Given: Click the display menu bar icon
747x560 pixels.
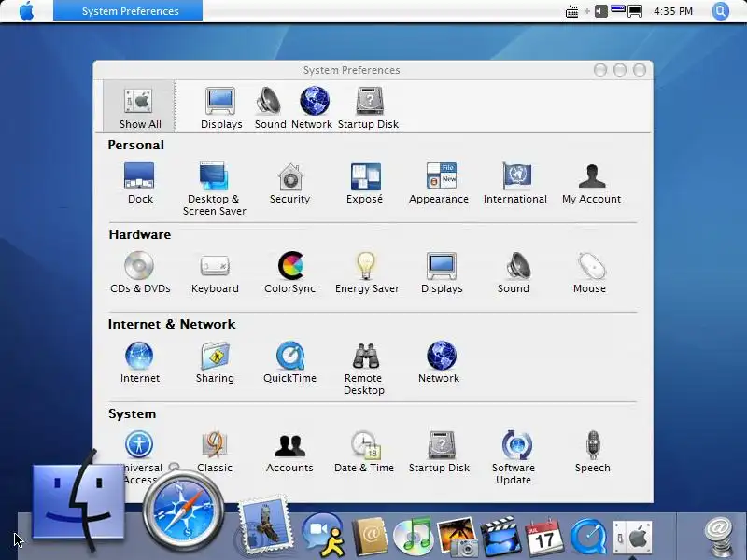Looking at the screenshot, I should coord(635,11).
